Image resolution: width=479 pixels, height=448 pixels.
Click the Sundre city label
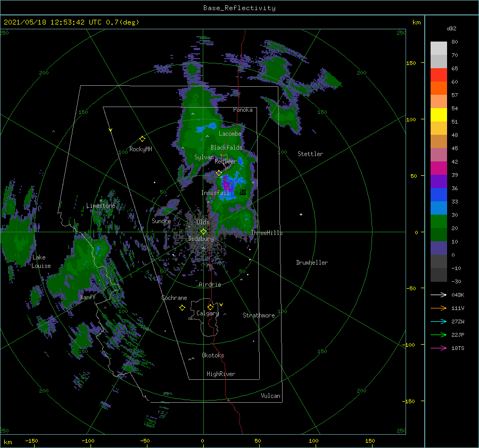point(161,221)
